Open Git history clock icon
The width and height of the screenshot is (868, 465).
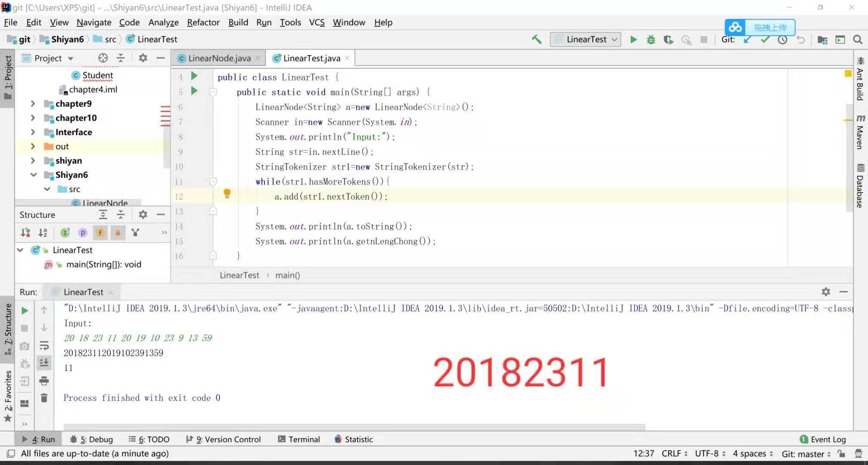[x=782, y=40]
